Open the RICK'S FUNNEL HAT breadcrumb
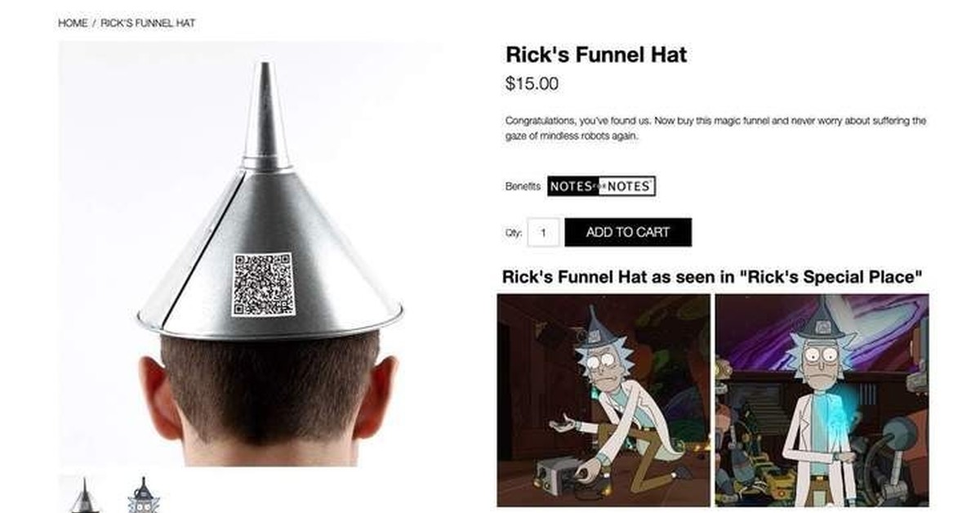Viewport: 980px width, 513px height. (x=148, y=23)
